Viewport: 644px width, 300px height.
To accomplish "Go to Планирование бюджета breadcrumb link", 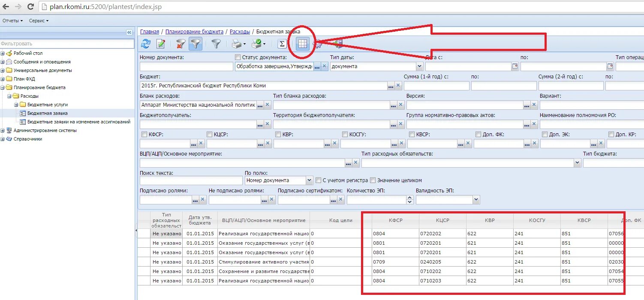I will pyautogui.click(x=194, y=32).
